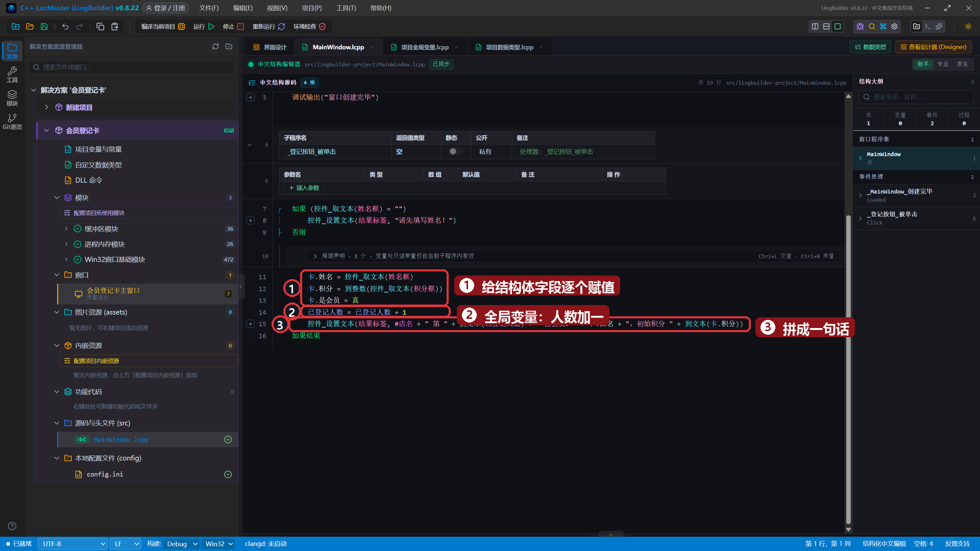Expand the 局部声明 section on line 10

[315, 256]
